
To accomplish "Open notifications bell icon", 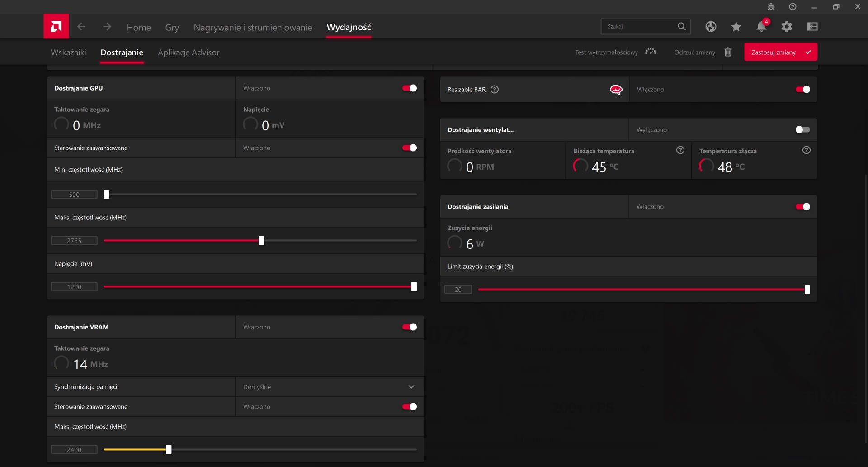I will pyautogui.click(x=761, y=27).
